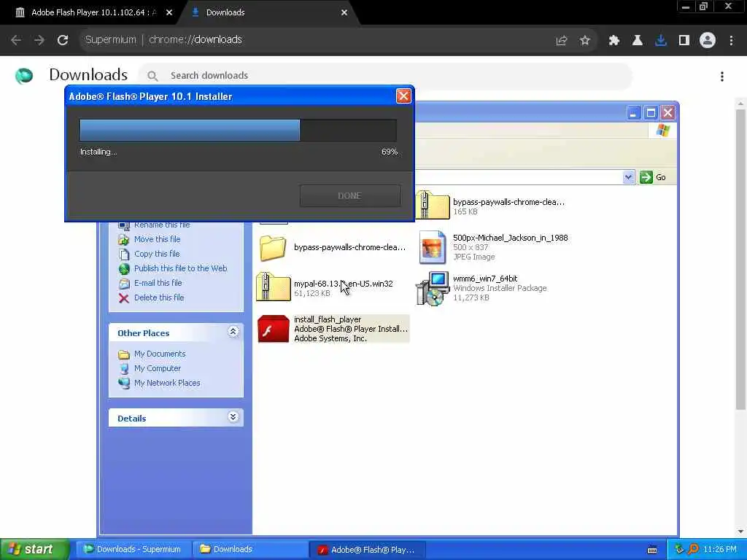The width and height of the screenshot is (747, 560).
Task: Open My Network Places link
Action: [x=167, y=384]
